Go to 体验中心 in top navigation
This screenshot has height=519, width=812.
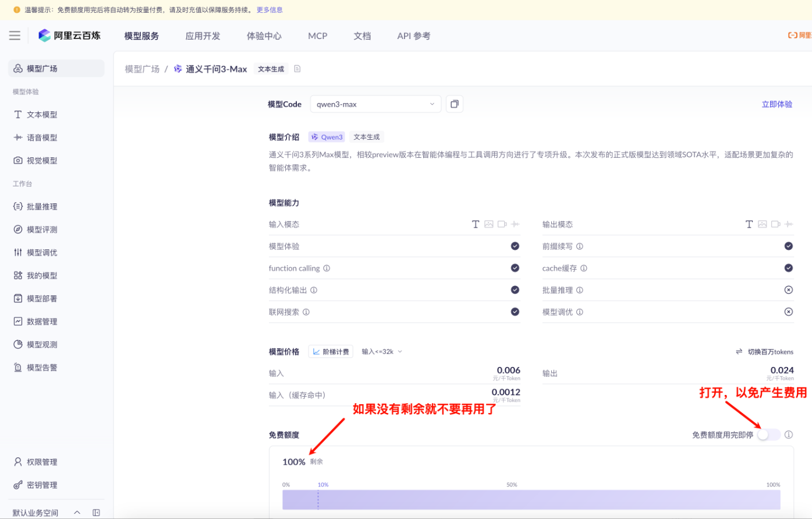tap(264, 36)
